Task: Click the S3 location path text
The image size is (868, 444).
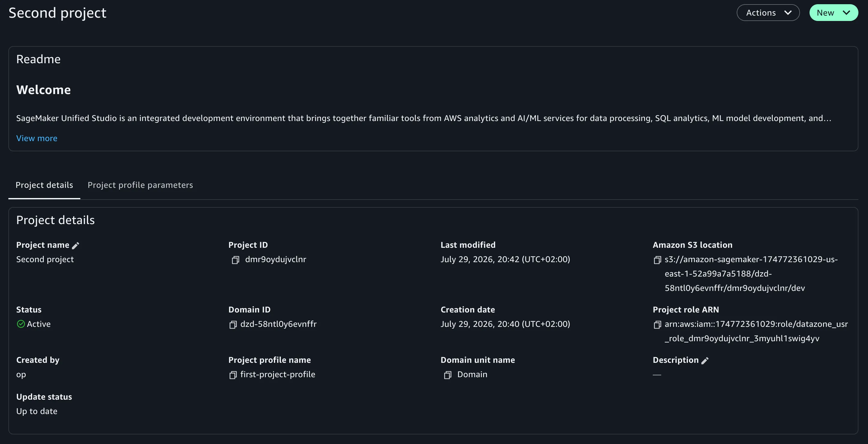Action: [x=751, y=274]
